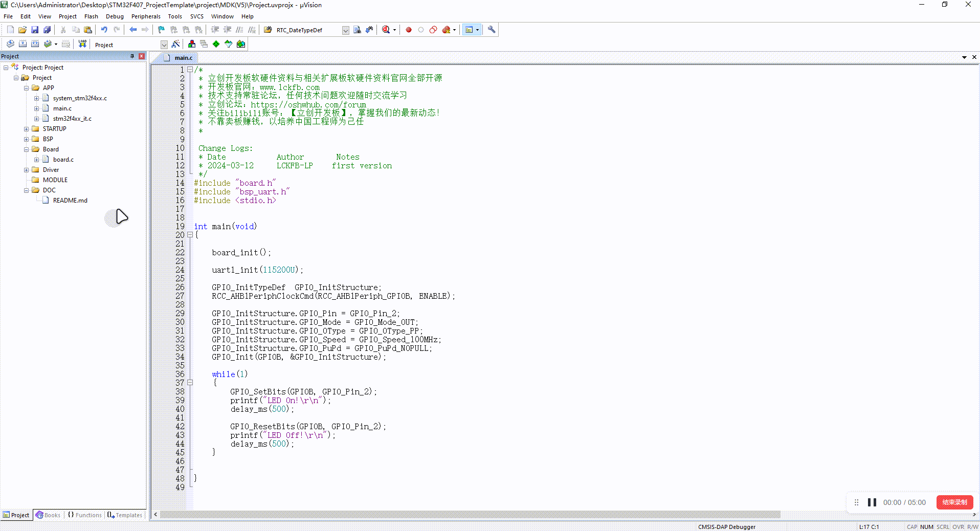
Task: Pin the Project panel
Action: coord(132,56)
